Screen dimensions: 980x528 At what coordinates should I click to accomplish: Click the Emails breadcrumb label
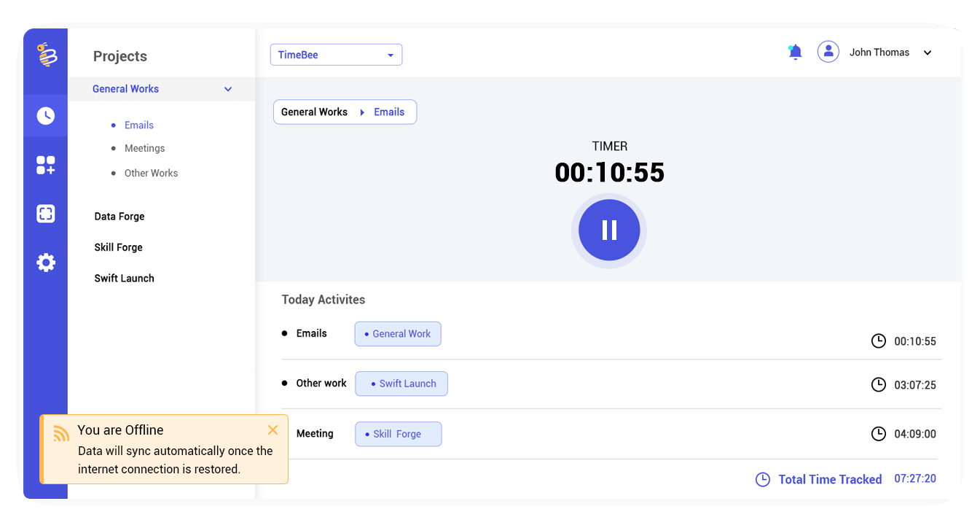pyautogui.click(x=388, y=112)
